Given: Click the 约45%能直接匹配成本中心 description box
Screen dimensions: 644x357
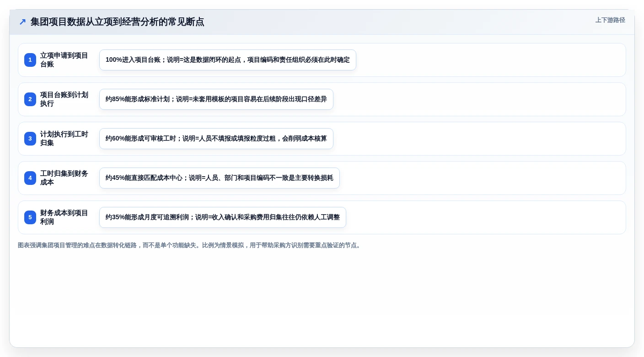Looking at the screenshot, I should click(220, 178).
